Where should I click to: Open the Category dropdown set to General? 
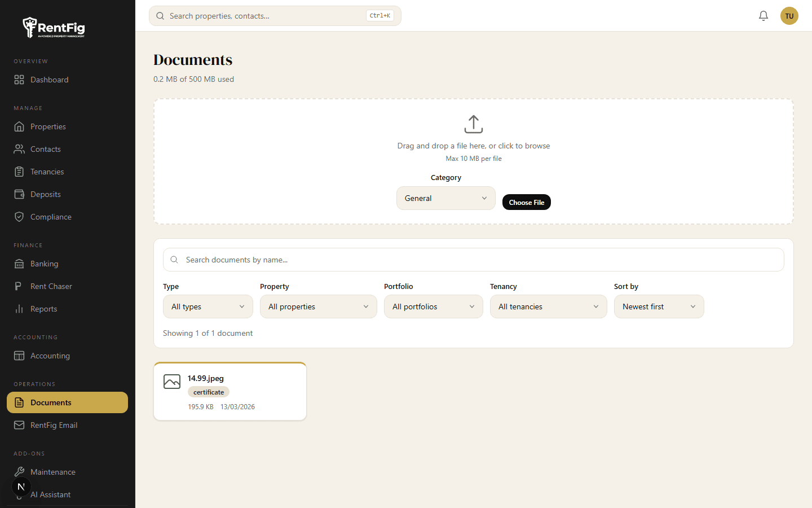445,198
